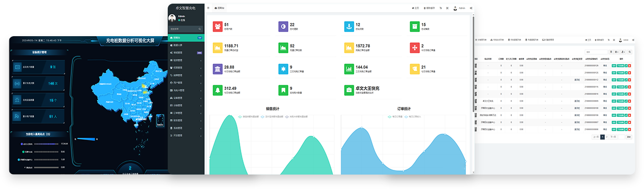This screenshot has width=644, height=189.
Task: Click the blue asterisk icon beside 9
Action: pyautogui.click(x=283, y=69)
